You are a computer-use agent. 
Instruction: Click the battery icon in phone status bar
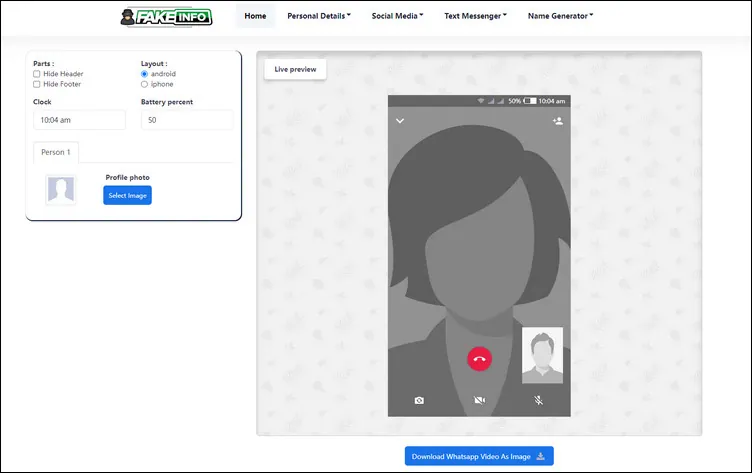[530, 101]
